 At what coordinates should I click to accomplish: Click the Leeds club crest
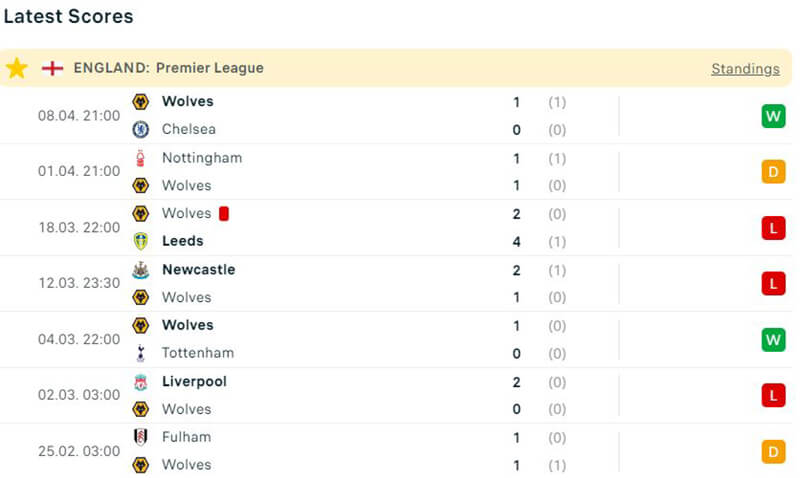tap(141, 241)
